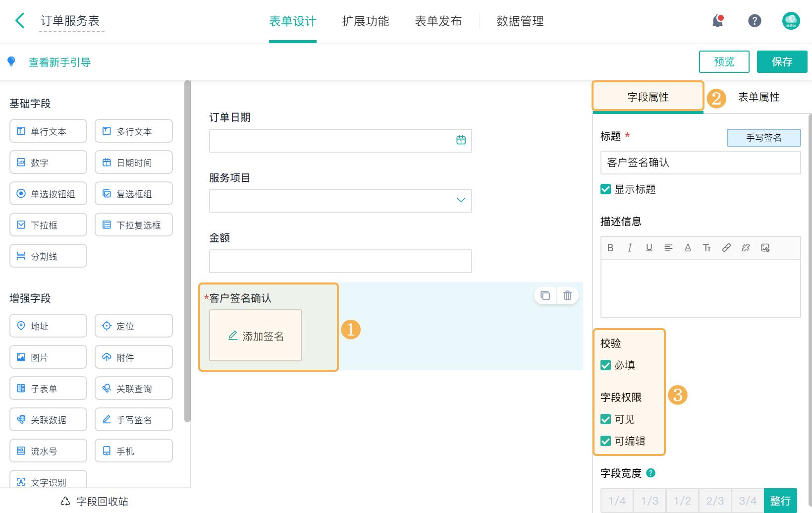The height and width of the screenshot is (513, 812).
Task: Open the 订单日期 calendar picker
Action: click(x=461, y=140)
